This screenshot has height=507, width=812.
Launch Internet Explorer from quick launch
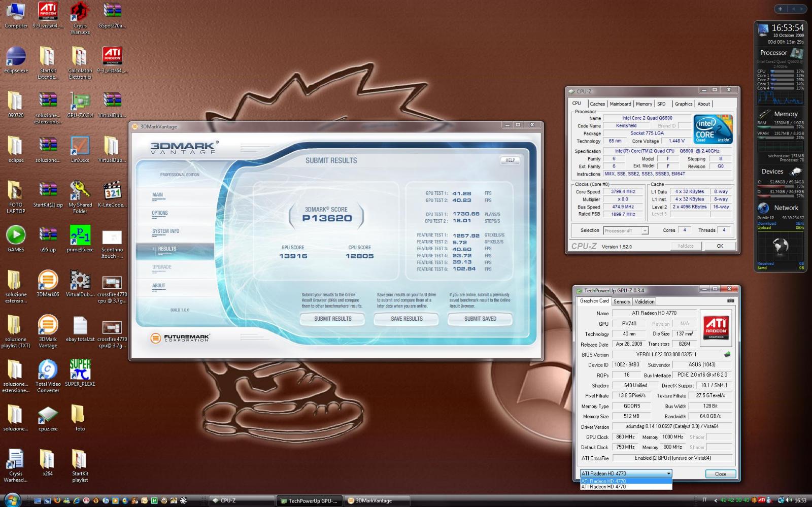pos(76,500)
